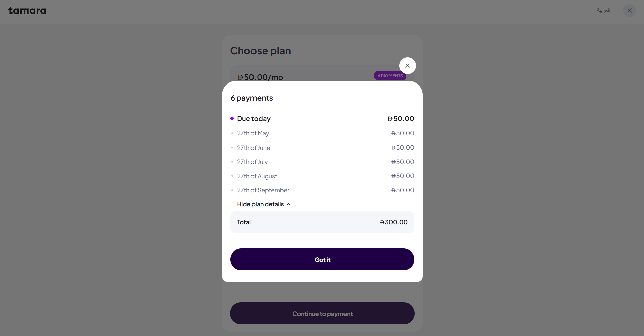Click Continue to payment button

tap(322, 314)
